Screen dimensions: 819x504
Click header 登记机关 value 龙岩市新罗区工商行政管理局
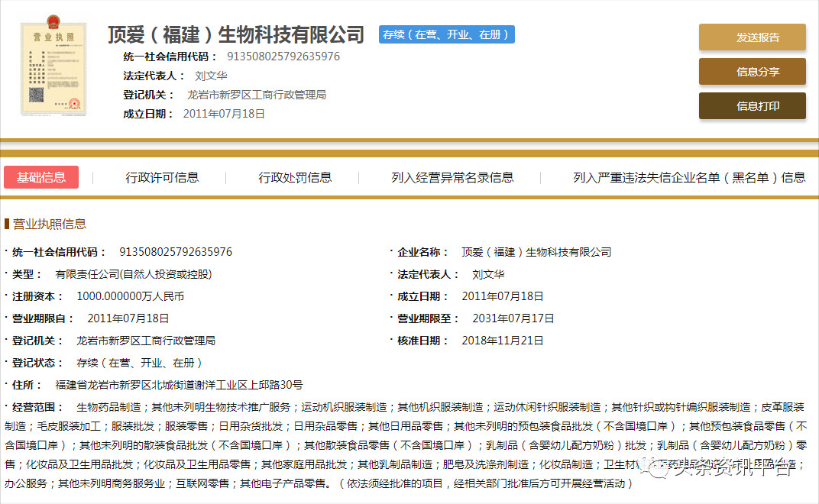pos(257,95)
